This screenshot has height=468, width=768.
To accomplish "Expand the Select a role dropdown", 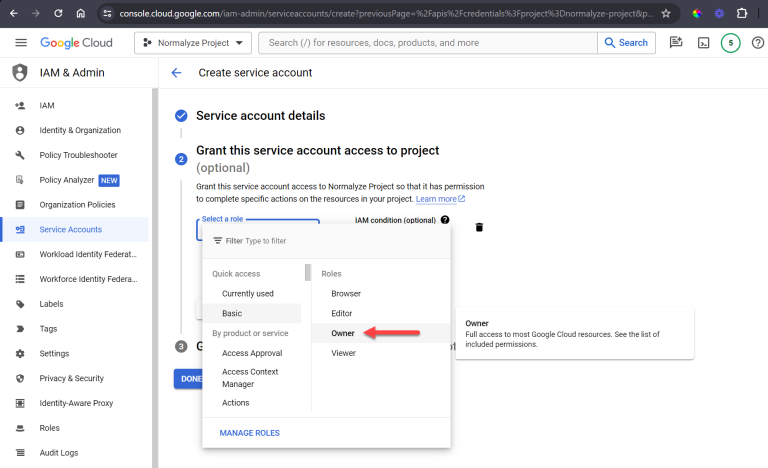I will (258, 228).
